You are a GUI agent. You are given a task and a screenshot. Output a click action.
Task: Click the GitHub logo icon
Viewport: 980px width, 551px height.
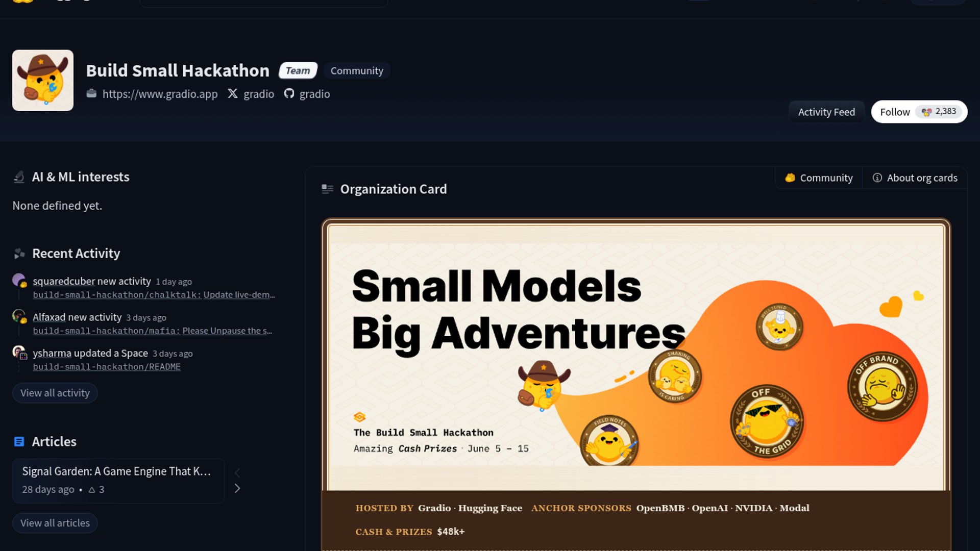point(289,93)
